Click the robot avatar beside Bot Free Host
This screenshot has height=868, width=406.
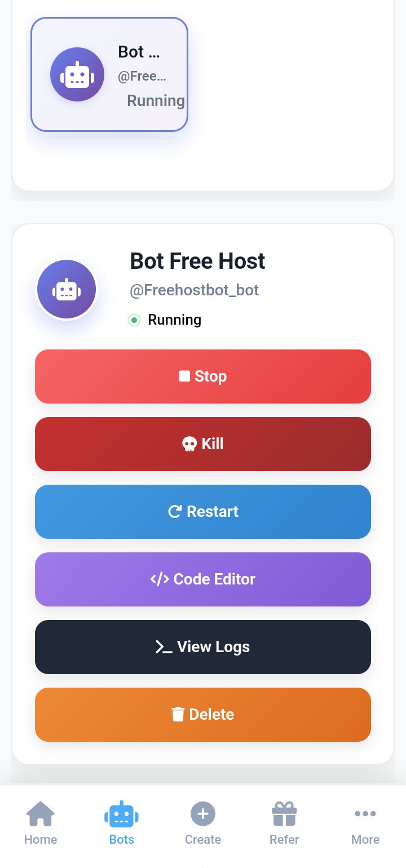pyautogui.click(x=67, y=290)
